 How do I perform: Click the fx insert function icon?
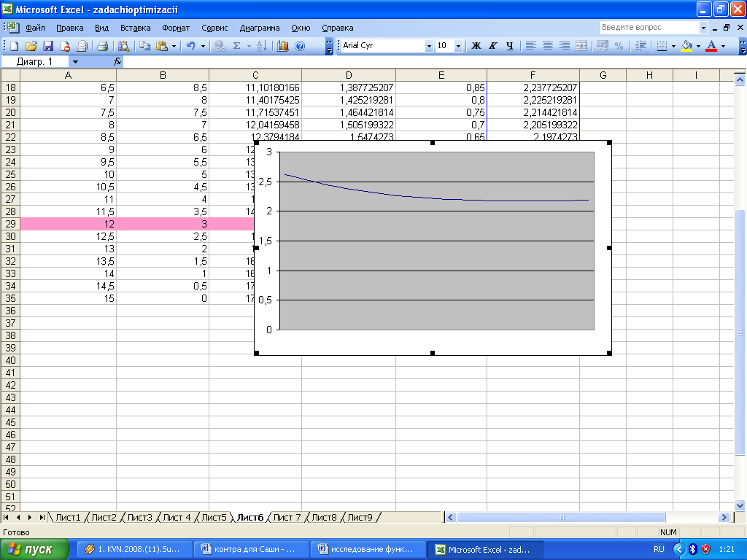click(x=117, y=62)
